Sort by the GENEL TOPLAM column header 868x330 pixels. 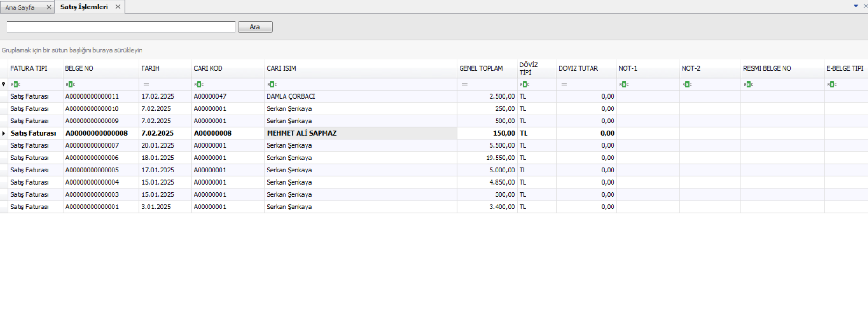point(481,68)
